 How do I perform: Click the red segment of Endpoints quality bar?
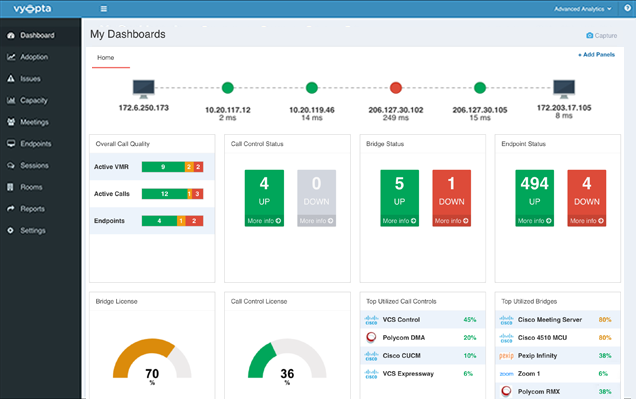point(194,221)
